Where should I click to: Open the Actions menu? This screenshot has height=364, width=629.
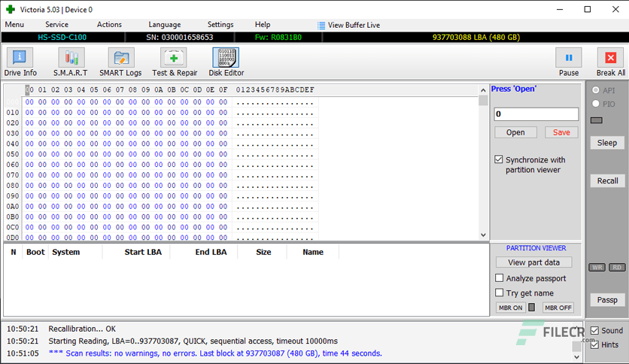click(109, 25)
